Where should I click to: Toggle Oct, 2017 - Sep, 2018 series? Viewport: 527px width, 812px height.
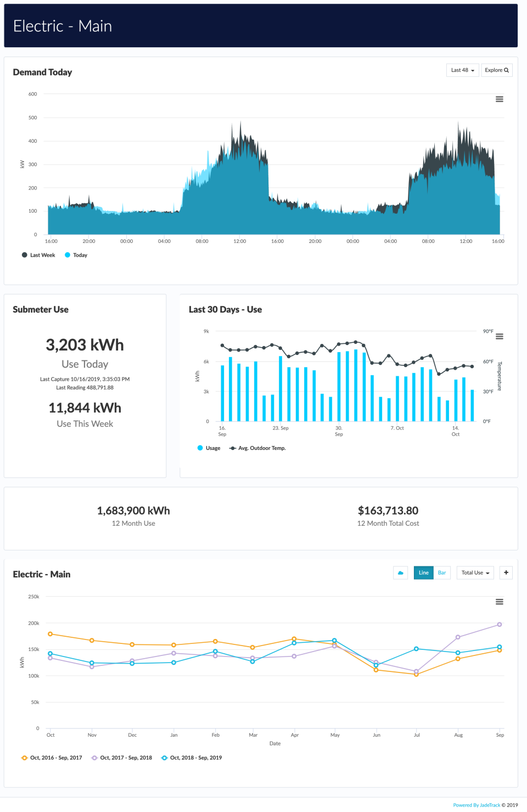[x=121, y=758]
